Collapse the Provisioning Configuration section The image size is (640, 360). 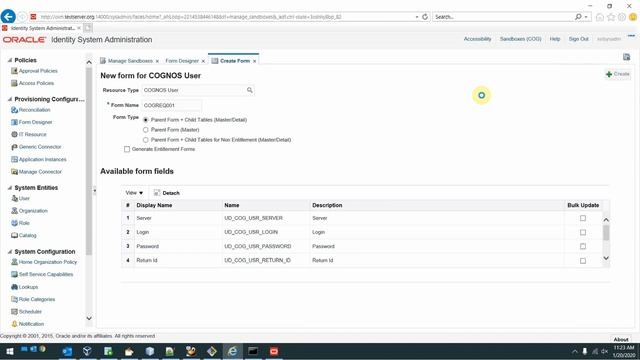10,99
